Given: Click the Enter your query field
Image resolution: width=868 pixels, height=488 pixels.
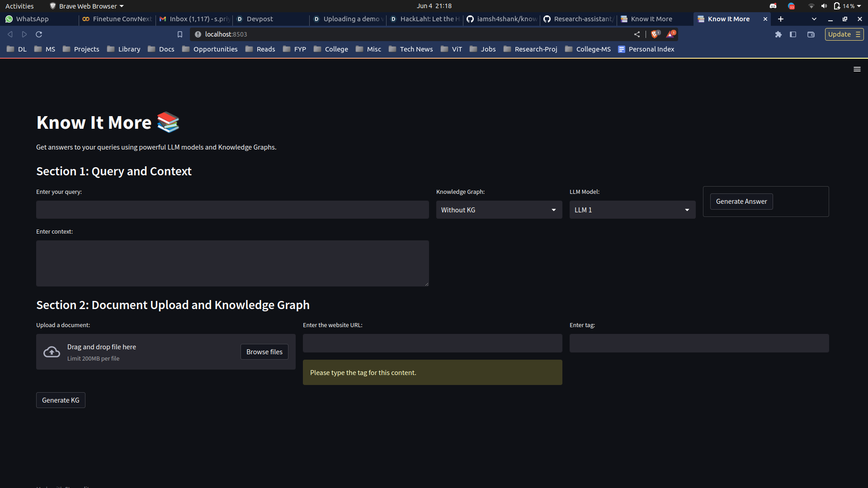Looking at the screenshot, I should (232, 210).
